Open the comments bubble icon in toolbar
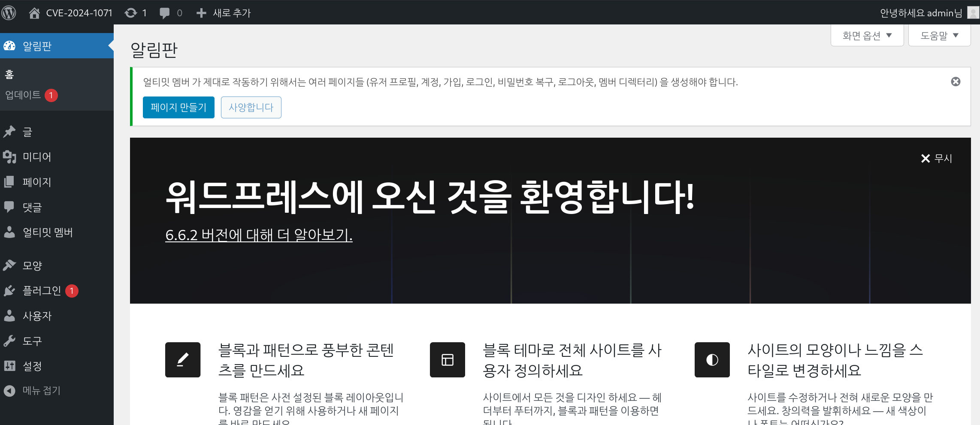Viewport: 980px width, 425px height. pos(164,13)
